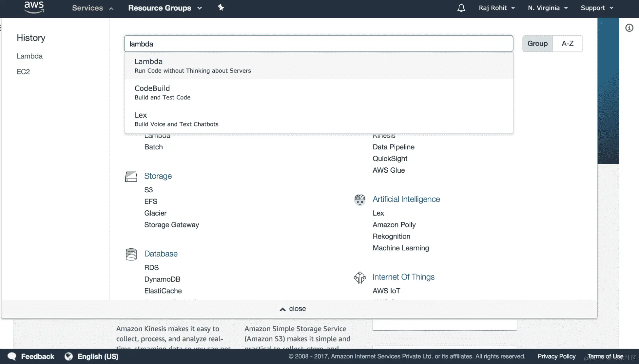Click the Artificial Intelligence brain icon

click(359, 200)
